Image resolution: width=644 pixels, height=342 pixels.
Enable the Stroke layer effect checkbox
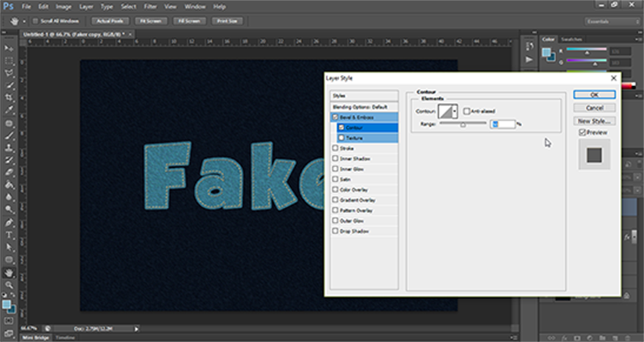point(336,148)
